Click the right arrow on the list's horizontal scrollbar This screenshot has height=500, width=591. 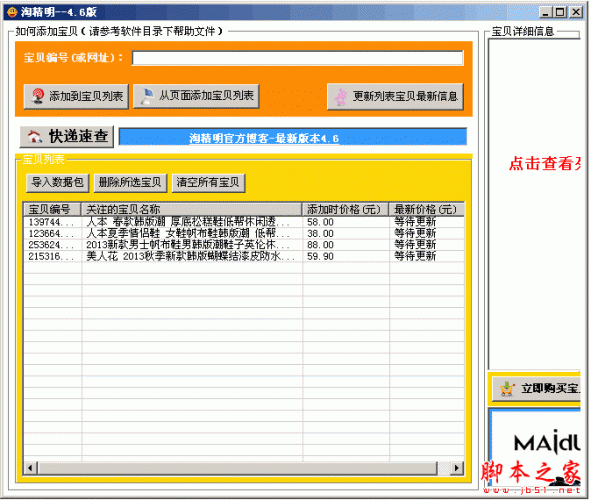click(x=457, y=468)
